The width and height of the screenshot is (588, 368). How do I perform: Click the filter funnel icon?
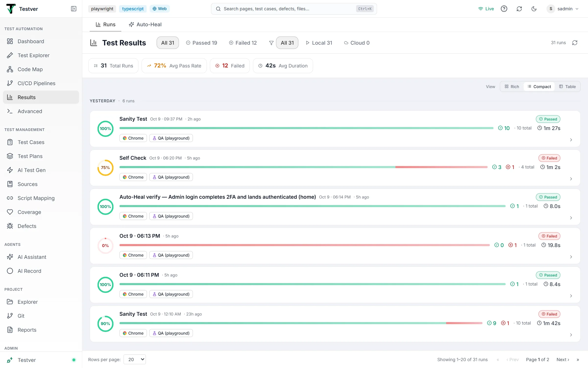click(x=271, y=43)
